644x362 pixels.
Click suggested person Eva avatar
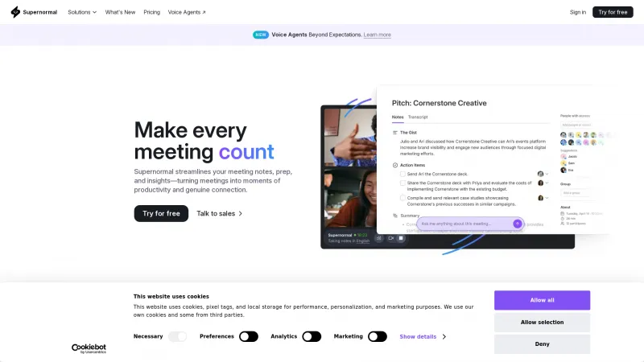[x=563, y=170]
